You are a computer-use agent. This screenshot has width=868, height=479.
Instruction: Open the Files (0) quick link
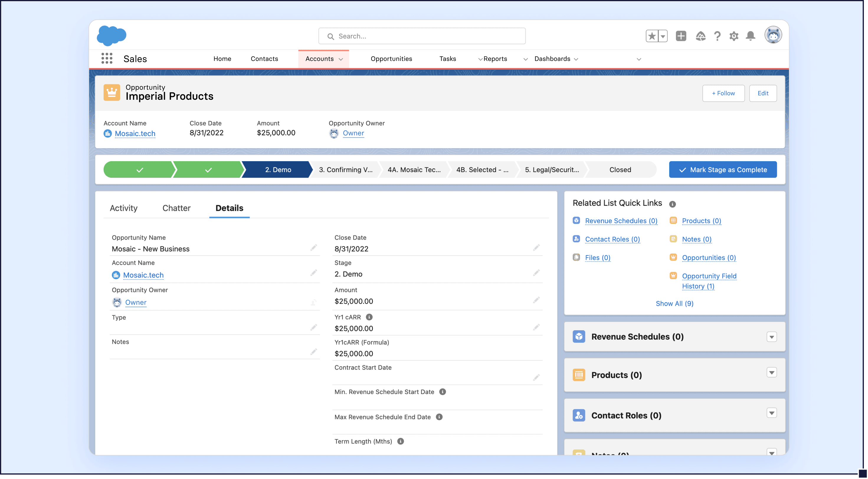597,258
